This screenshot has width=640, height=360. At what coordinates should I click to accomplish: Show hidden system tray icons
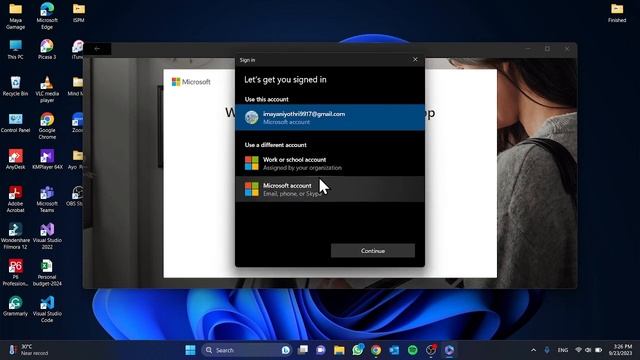pos(533,350)
